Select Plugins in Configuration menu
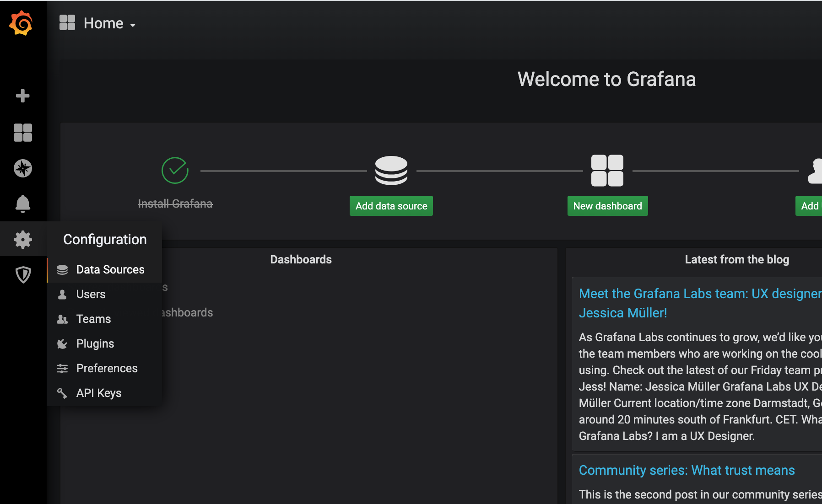 click(104, 344)
